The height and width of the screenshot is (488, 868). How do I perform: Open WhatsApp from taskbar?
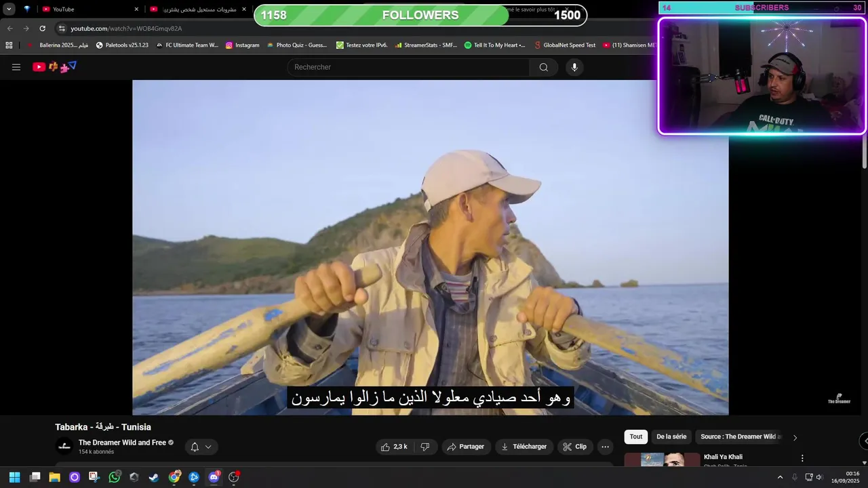pyautogui.click(x=115, y=477)
